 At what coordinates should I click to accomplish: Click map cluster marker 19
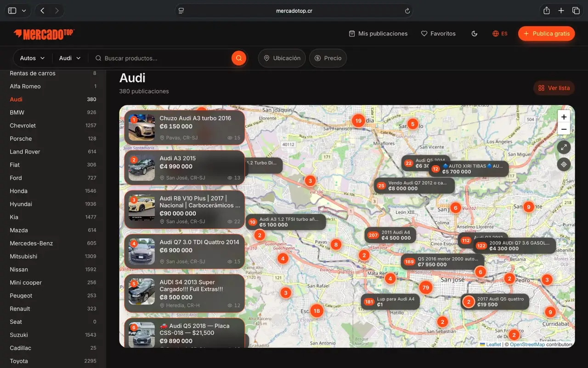(x=358, y=121)
